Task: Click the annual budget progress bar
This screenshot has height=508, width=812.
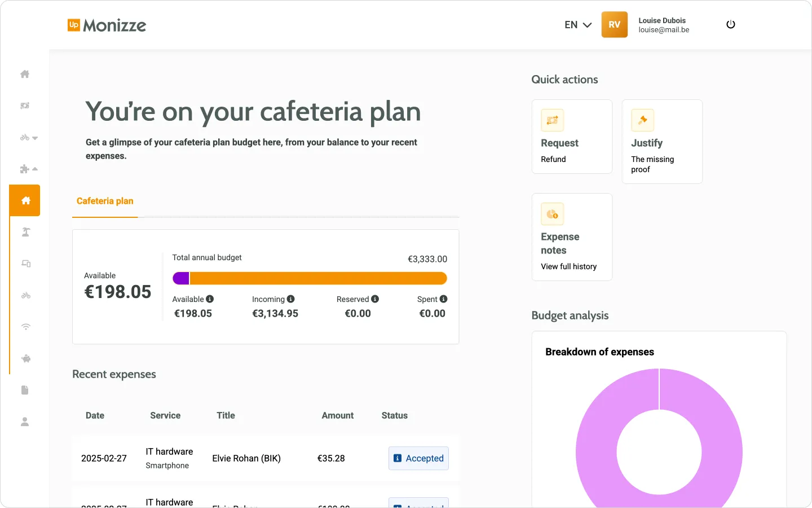Action: tap(310, 278)
